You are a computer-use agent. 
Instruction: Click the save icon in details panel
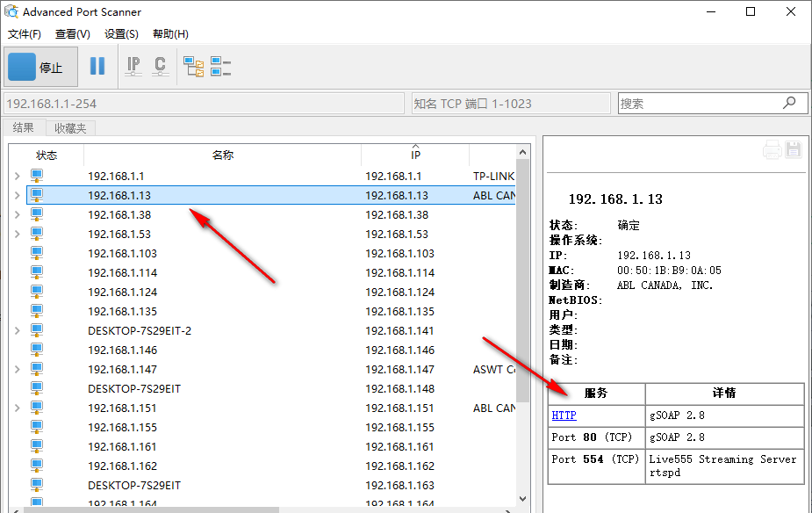[x=794, y=149]
